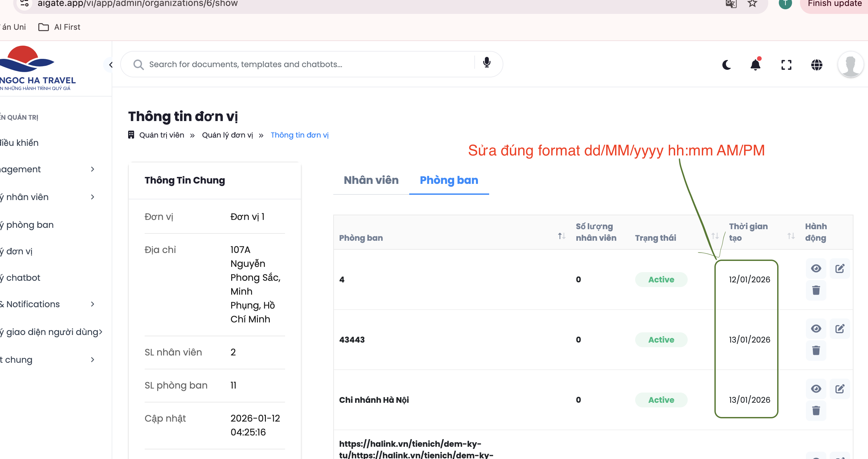Click the Finish update button

(x=834, y=4)
